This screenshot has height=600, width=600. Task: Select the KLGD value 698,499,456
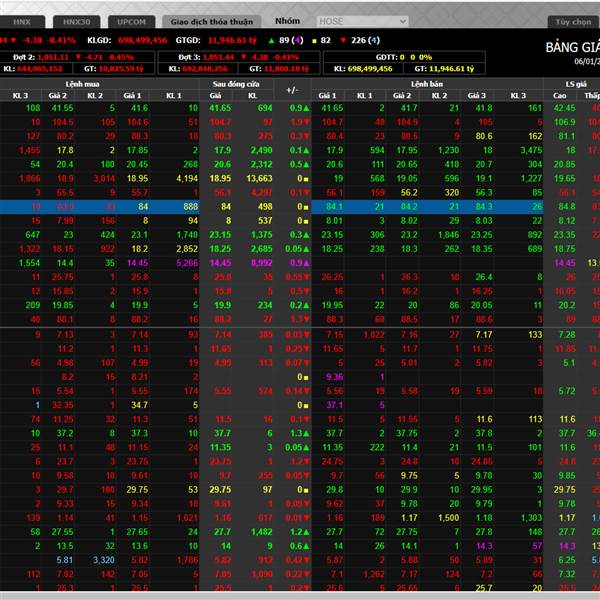coord(142,41)
